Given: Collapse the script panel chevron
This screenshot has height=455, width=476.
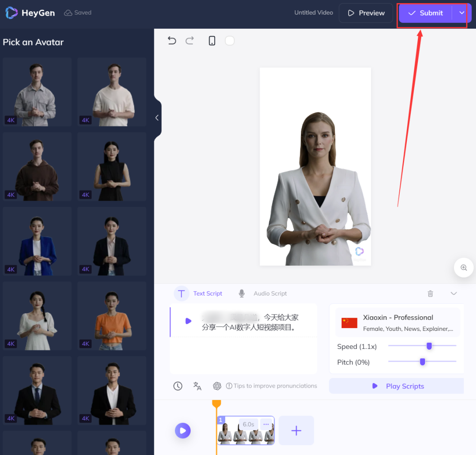Looking at the screenshot, I should [x=454, y=293].
